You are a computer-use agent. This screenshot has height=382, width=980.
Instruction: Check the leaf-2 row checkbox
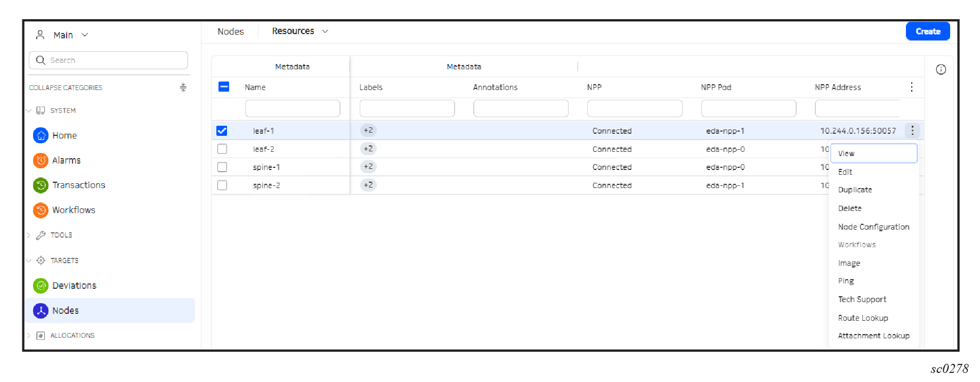222,149
